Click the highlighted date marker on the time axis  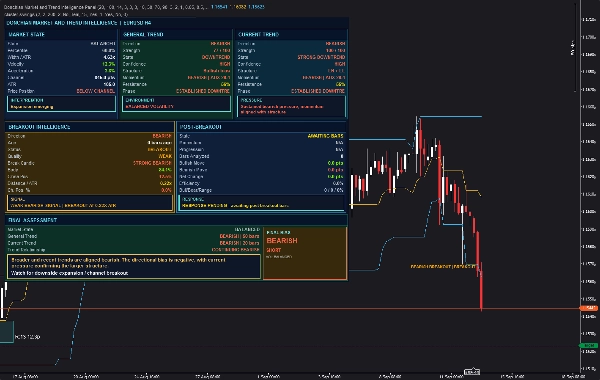click(472, 372)
